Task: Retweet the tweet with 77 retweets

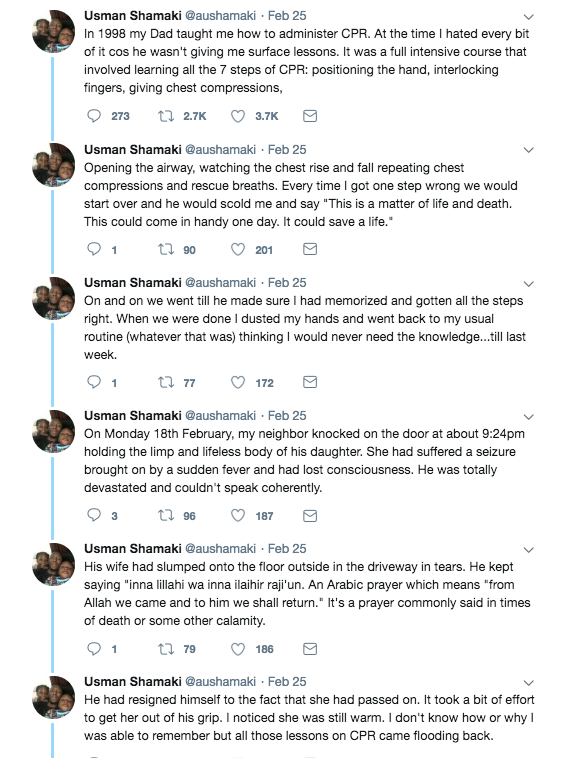Action: point(166,382)
